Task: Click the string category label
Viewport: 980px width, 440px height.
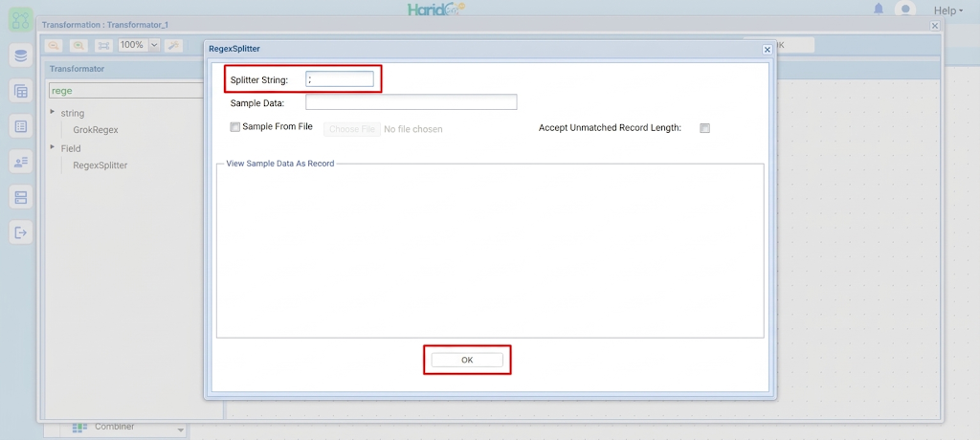Action: point(73,113)
